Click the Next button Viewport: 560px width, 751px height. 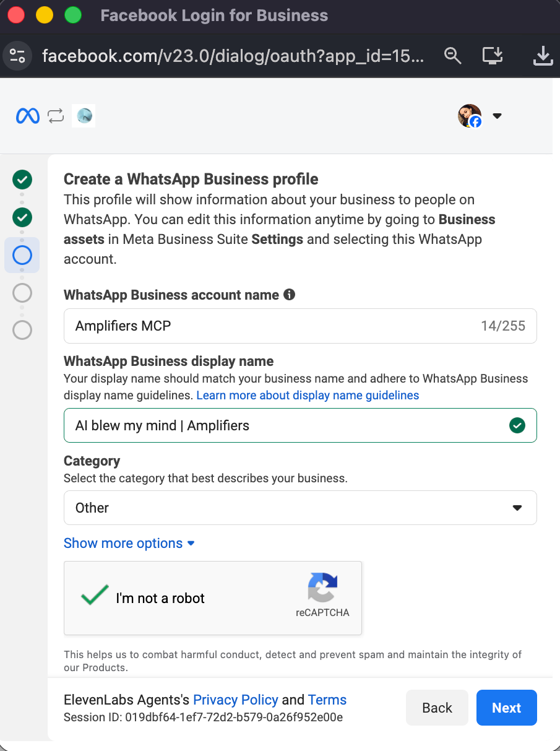pos(507,708)
